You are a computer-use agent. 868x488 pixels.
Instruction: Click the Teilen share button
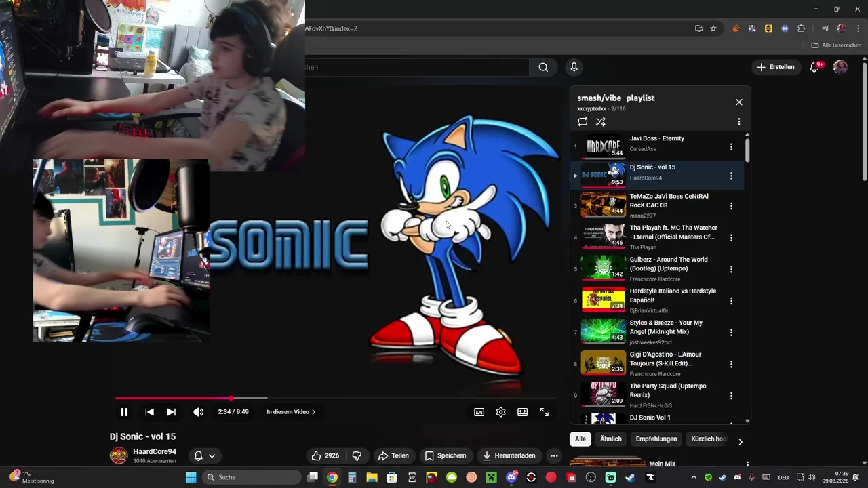click(x=394, y=455)
